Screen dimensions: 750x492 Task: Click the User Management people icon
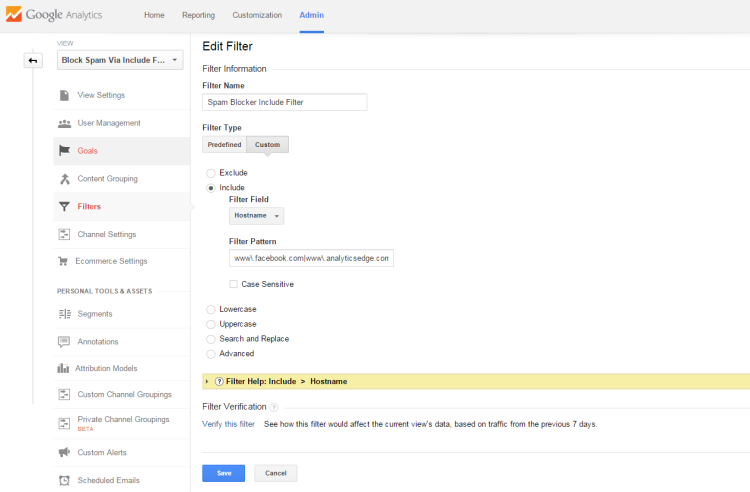pyautogui.click(x=64, y=123)
